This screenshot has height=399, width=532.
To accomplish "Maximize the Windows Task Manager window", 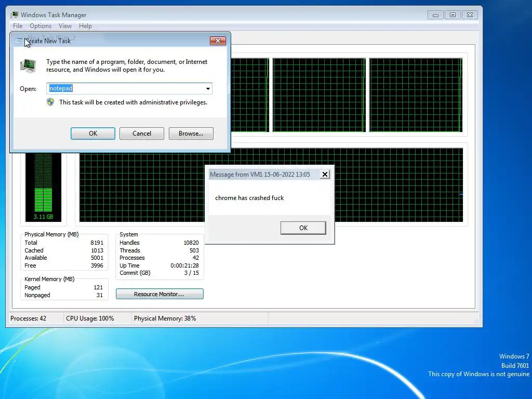I will tap(453, 15).
